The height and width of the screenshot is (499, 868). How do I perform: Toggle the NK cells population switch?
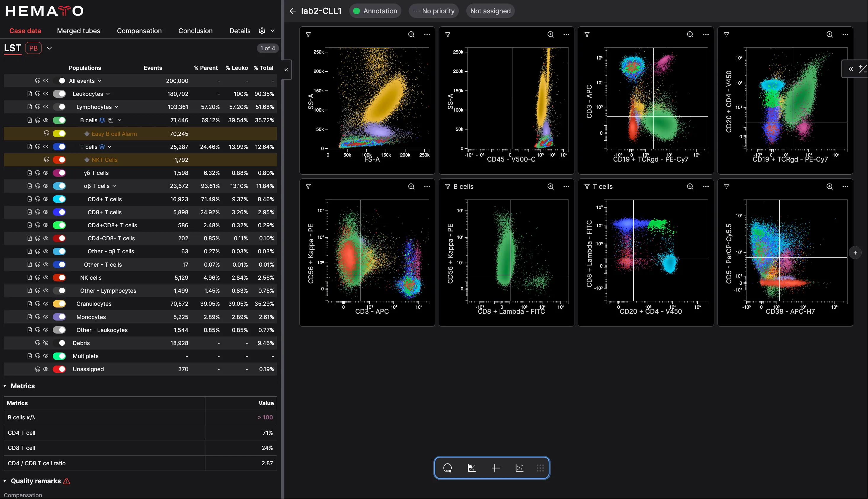tap(59, 278)
